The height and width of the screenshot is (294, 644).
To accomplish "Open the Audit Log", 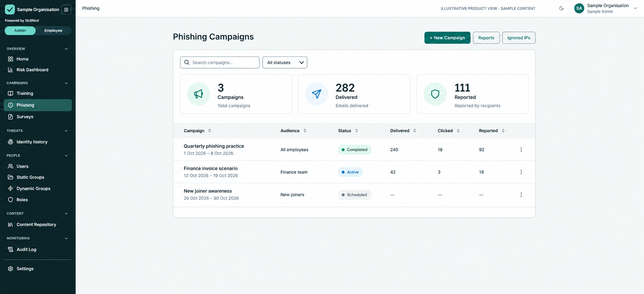I will (x=37, y=250).
